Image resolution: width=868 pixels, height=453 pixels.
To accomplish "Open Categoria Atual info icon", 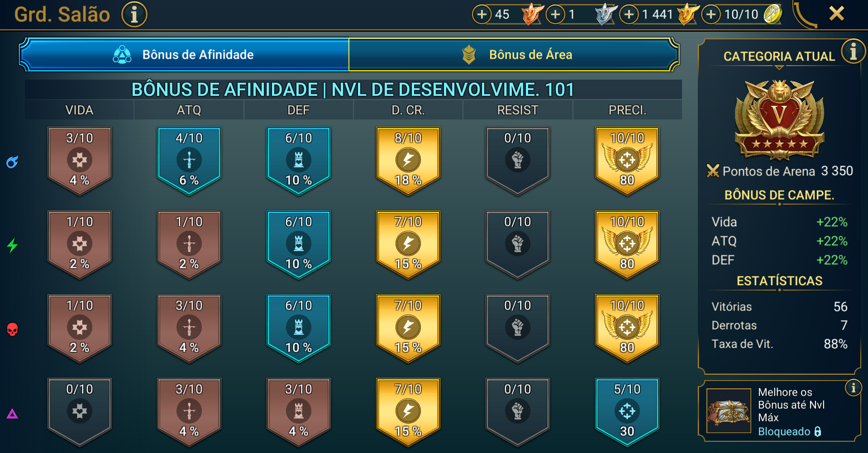I will pos(853,51).
